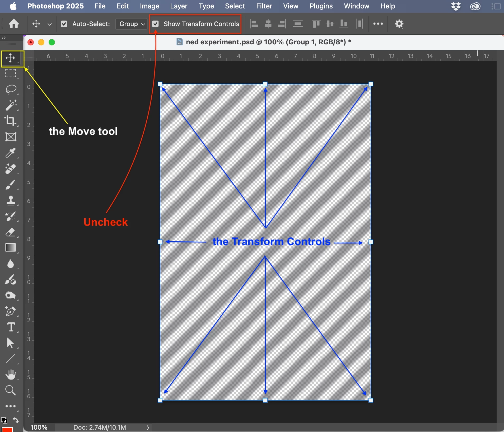504x432 pixels.
Task: Open the Filter menu
Action: click(264, 6)
